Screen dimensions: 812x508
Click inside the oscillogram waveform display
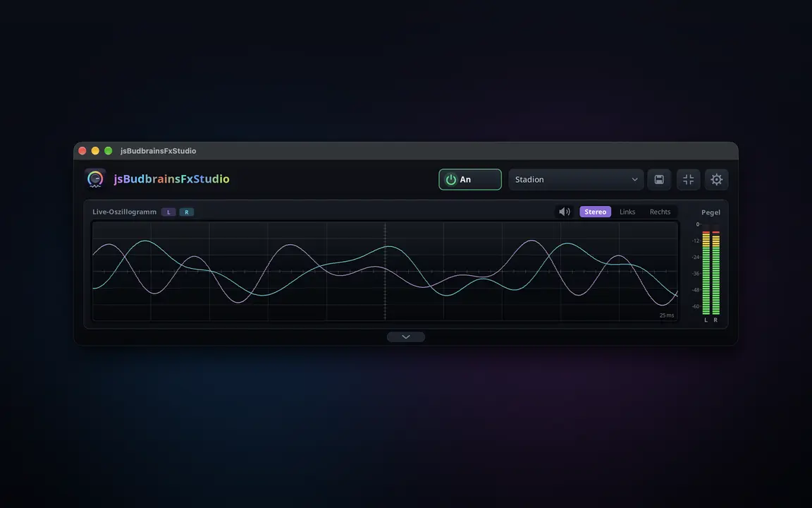(x=386, y=271)
